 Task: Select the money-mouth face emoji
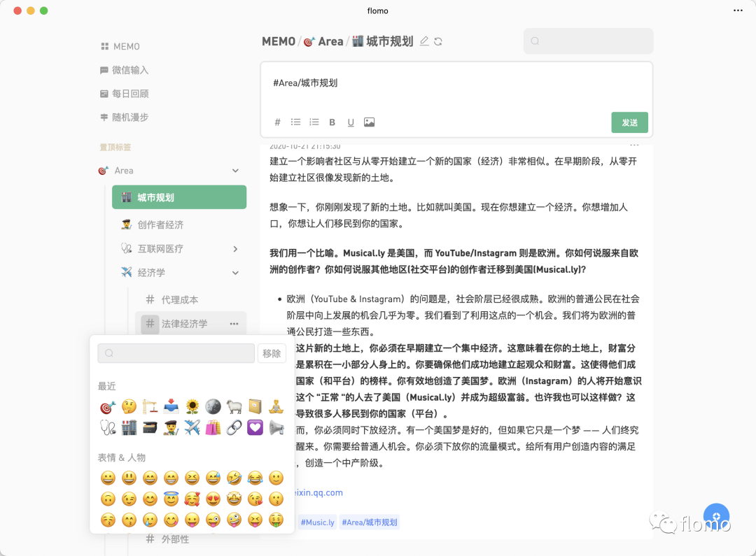pos(276,520)
